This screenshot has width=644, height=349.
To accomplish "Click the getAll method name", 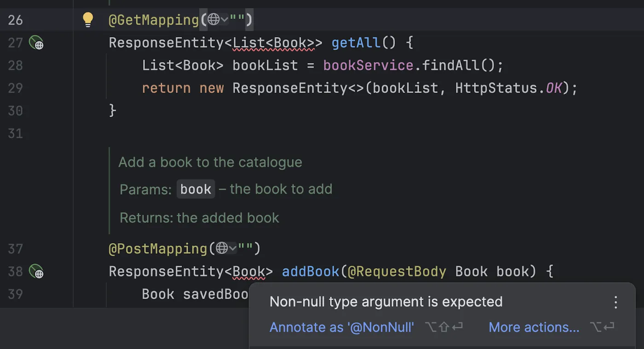I will (356, 43).
